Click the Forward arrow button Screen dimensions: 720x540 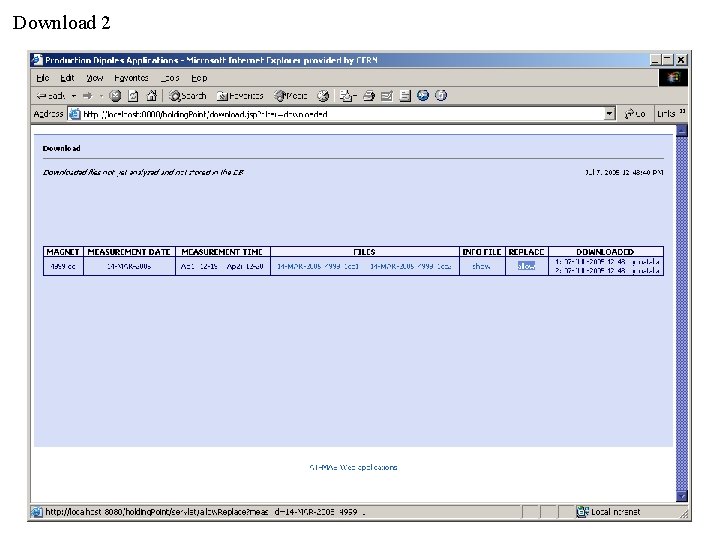coord(87,96)
